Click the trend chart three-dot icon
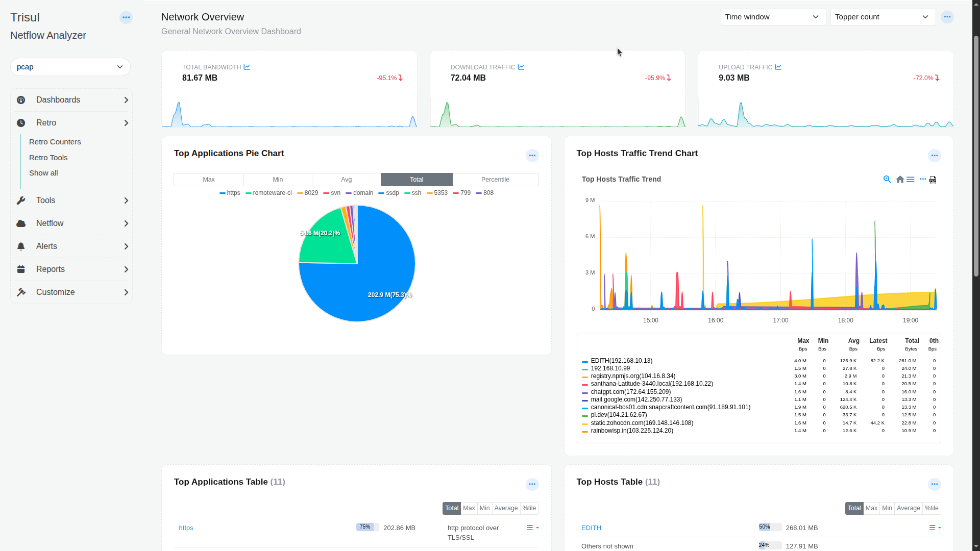The image size is (980, 551). tap(923, 179)
